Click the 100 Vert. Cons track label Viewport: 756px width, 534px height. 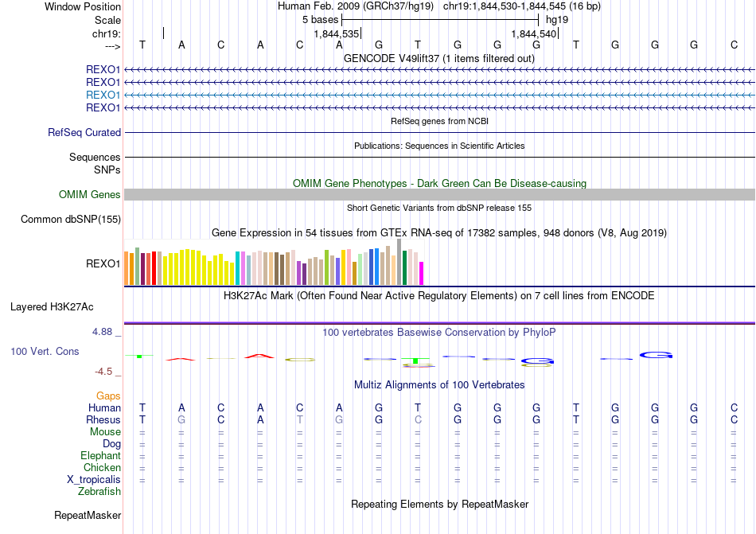point(45,351)
